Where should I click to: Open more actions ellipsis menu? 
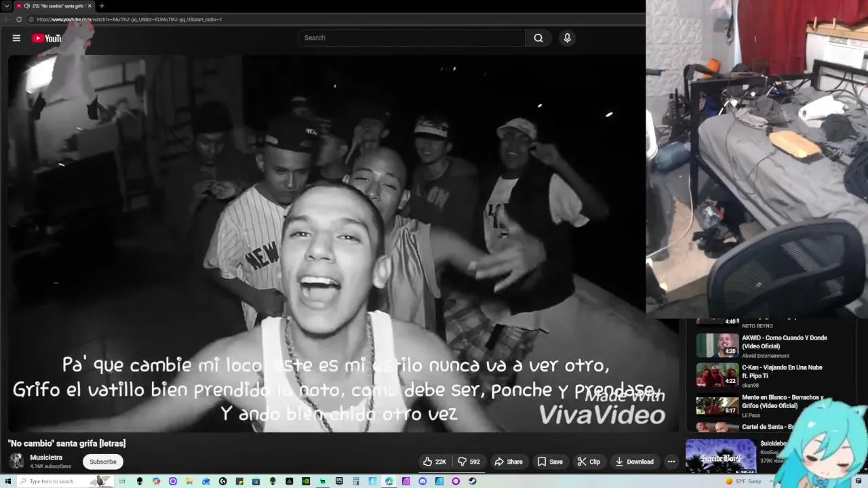[x=671, y=462]
